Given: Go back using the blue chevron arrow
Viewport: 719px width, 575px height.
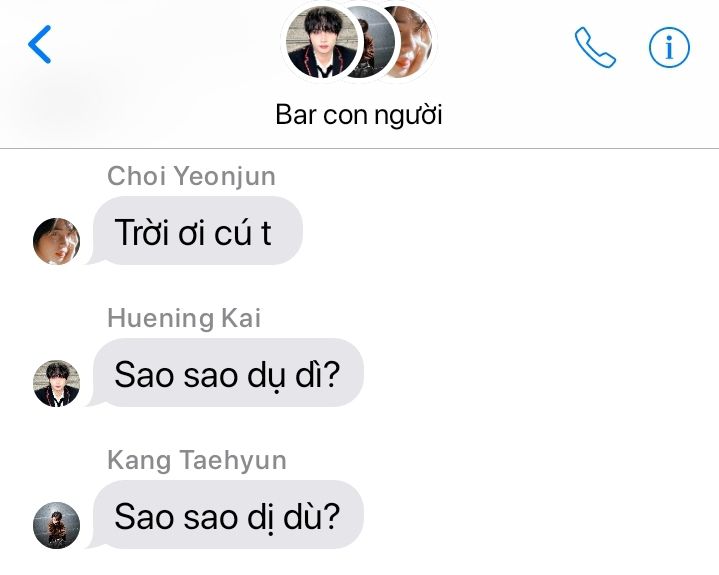Looking at the screenshot, I should coord(39,44).
